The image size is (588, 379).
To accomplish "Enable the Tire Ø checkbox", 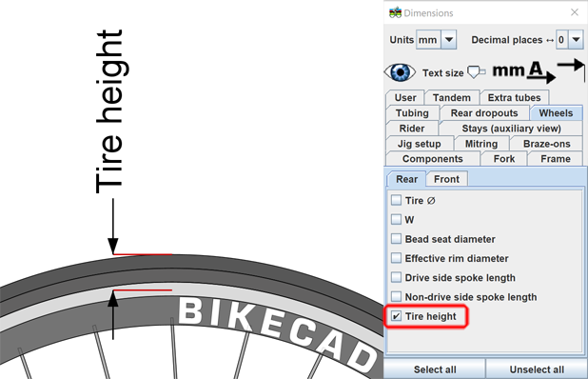I will [396, 200].
